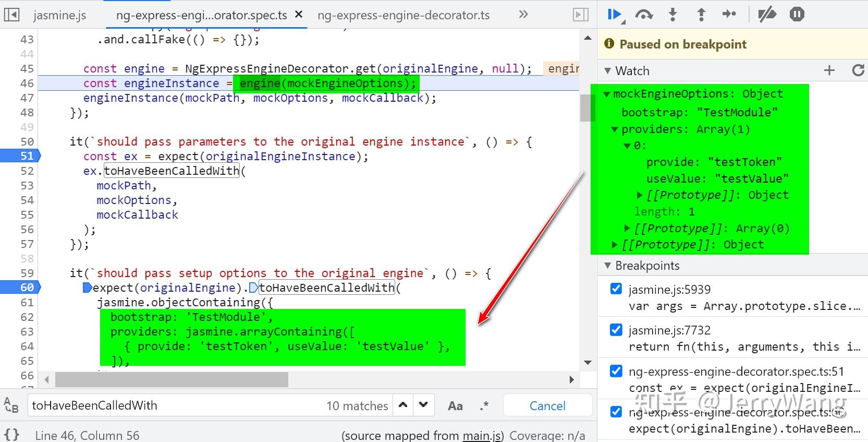Click line number 59 in the gutter
The height and width of the screenshot is (442, 868).
(x=27, y=273)
